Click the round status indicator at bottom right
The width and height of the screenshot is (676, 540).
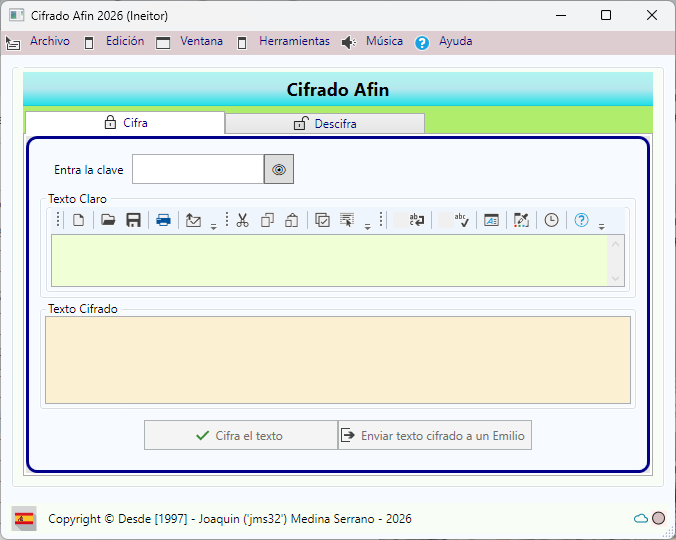click(x=658, y=518)
